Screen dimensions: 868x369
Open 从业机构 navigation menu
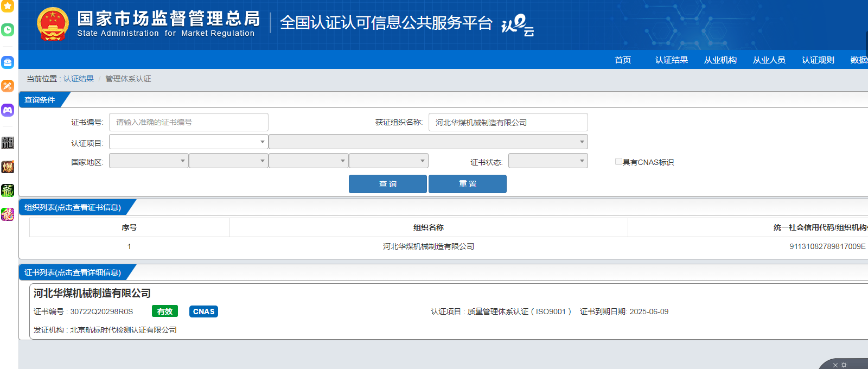(720, 60)
